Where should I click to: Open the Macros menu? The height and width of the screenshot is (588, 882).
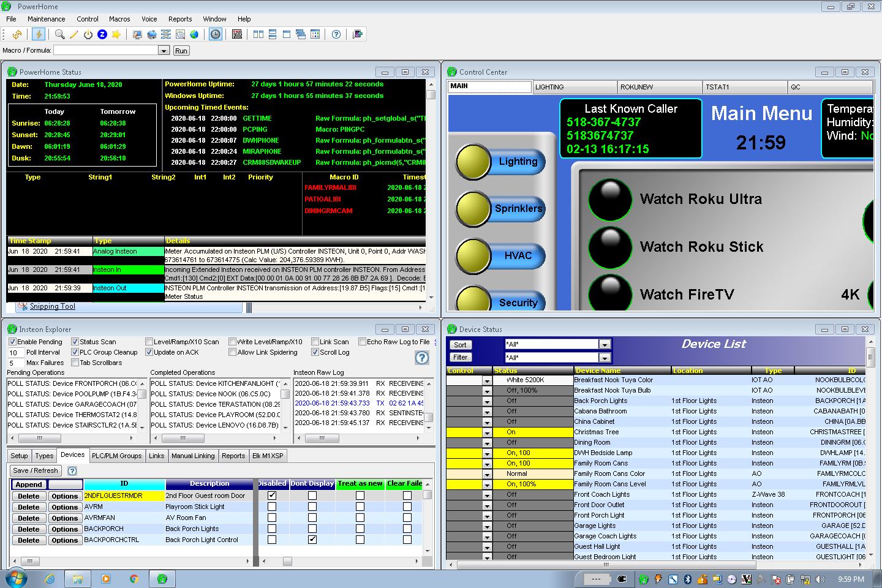[119, 19]
